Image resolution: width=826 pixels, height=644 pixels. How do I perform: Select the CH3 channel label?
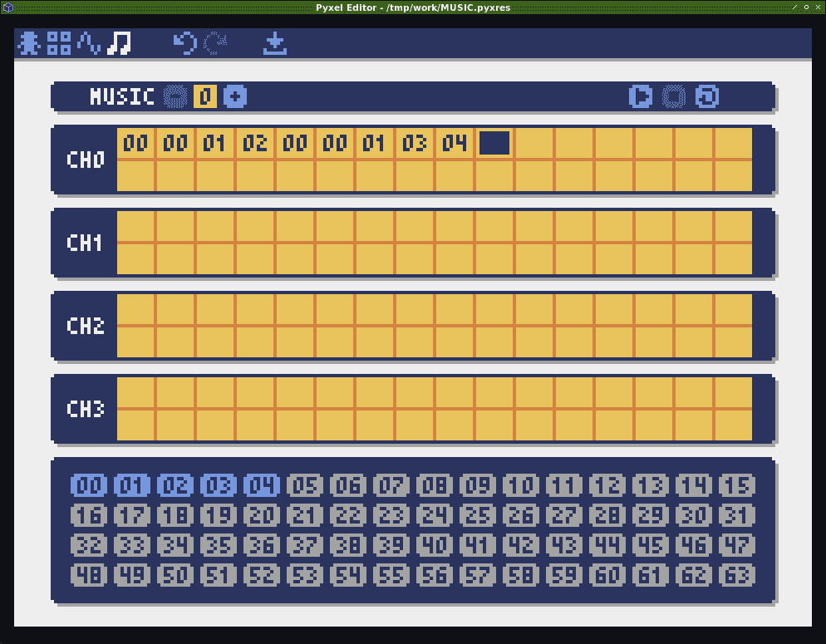click(86, 409)
